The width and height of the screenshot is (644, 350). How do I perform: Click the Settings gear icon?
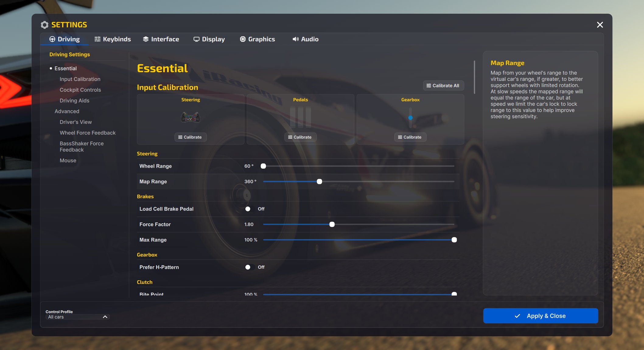click(x=45, y=25)
